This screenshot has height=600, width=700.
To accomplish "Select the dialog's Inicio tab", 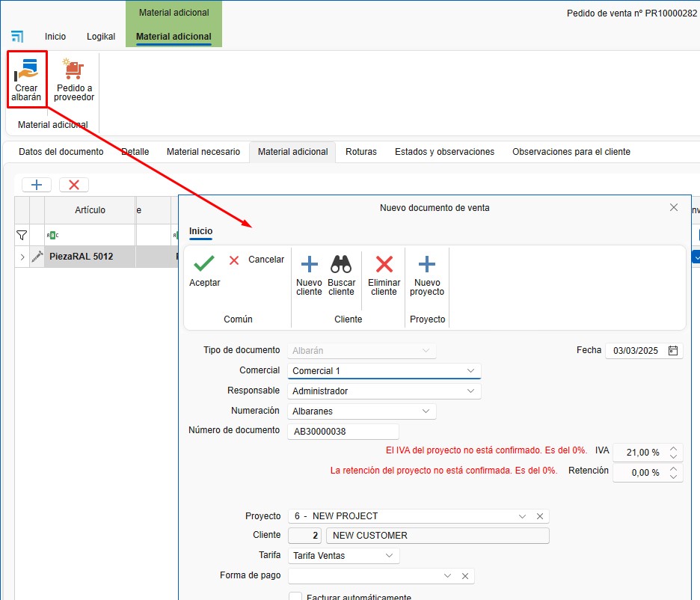I will coord(200,231).
